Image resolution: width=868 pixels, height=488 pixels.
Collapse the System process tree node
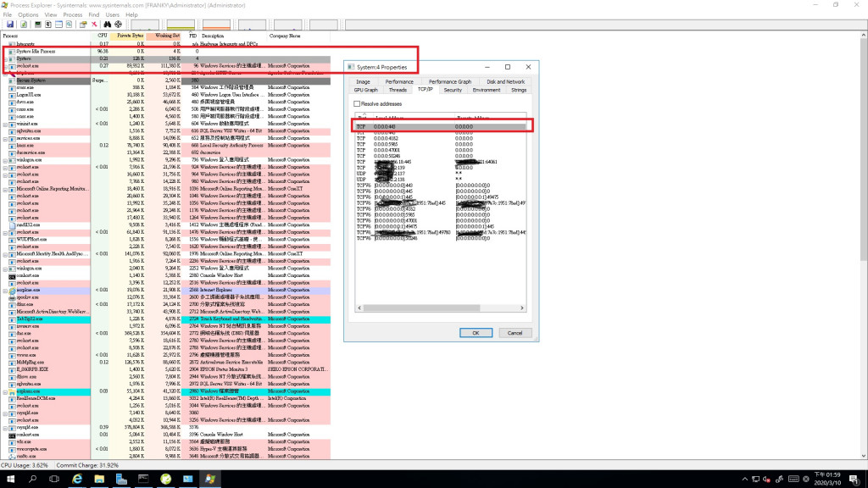6,58
